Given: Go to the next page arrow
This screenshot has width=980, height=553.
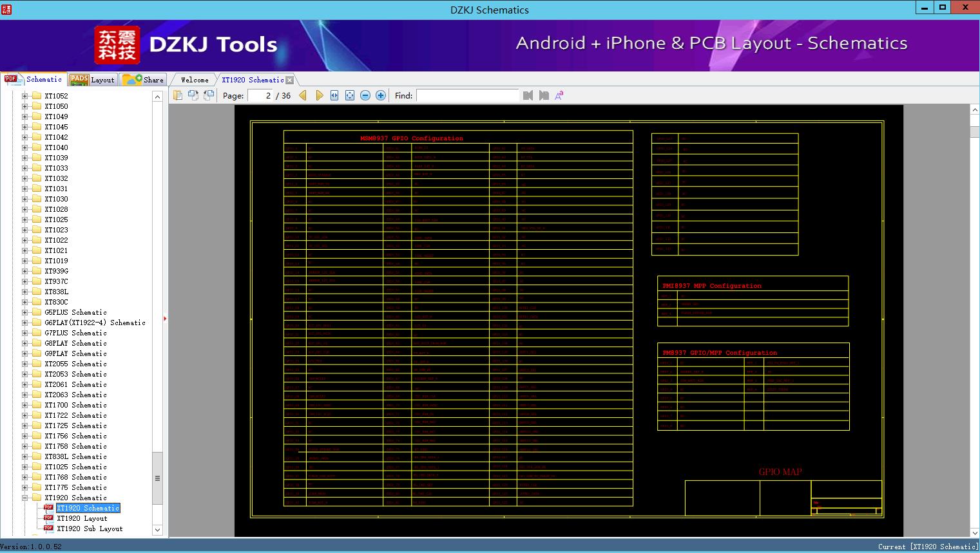Looking at the screenshot, I should (319, 95).
